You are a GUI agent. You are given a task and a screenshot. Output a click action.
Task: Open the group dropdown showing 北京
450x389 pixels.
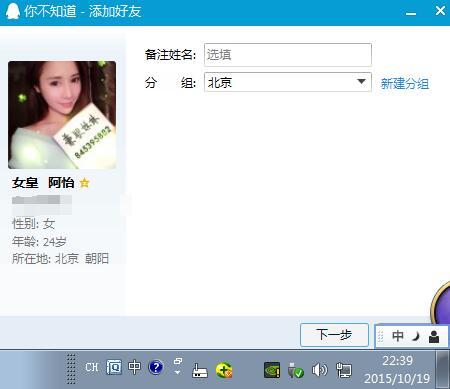(x=288, y=82)
